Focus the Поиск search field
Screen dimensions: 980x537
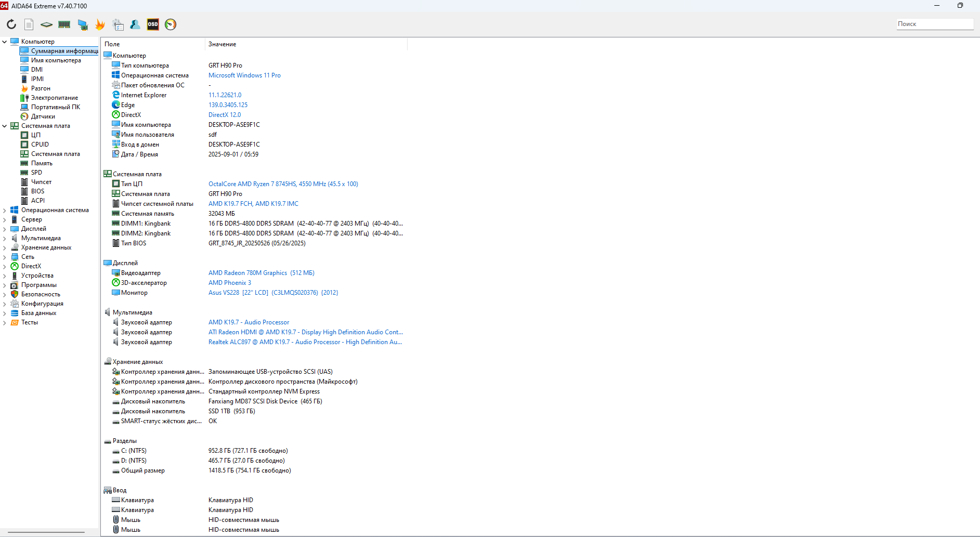[x=935, y=24]
